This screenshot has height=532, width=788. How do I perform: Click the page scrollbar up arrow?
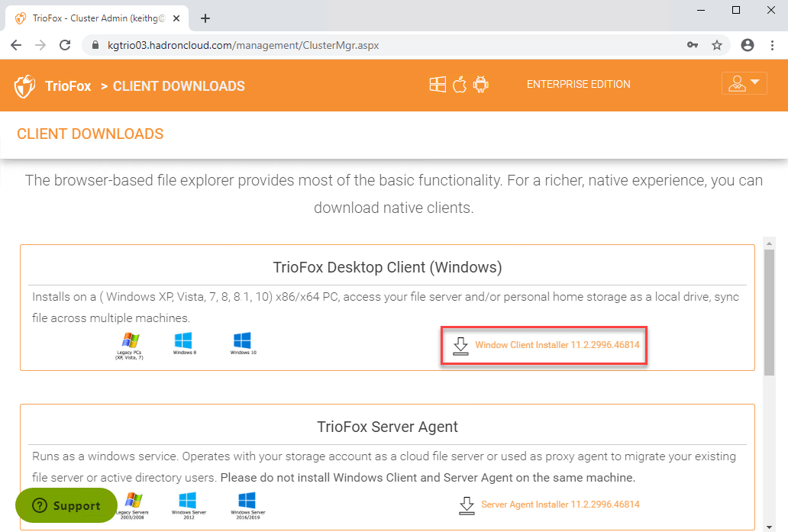tap(769, 243)
